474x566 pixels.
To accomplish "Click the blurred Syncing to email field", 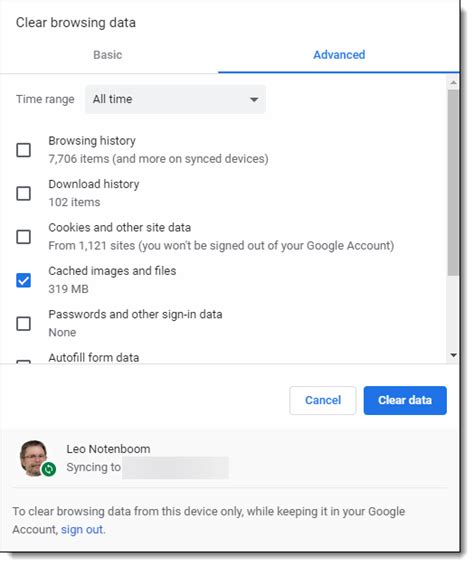I will coord(175,467).
